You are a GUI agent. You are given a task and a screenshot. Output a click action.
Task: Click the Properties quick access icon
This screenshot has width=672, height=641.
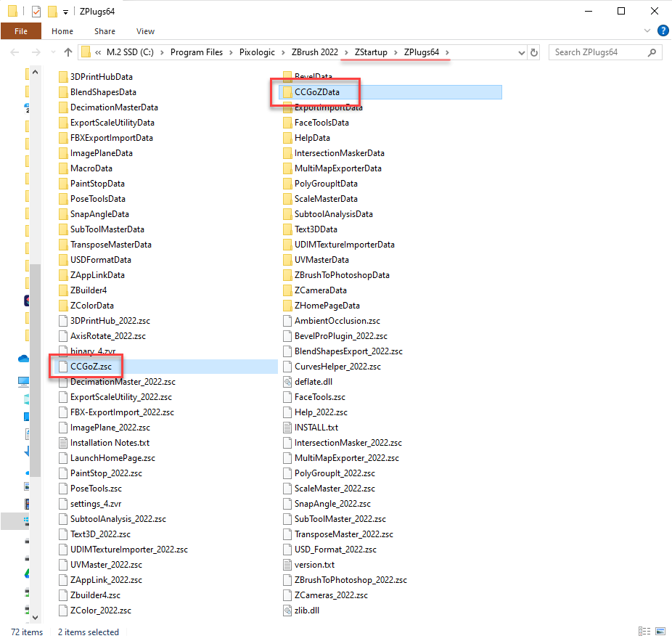pos(36,12)
